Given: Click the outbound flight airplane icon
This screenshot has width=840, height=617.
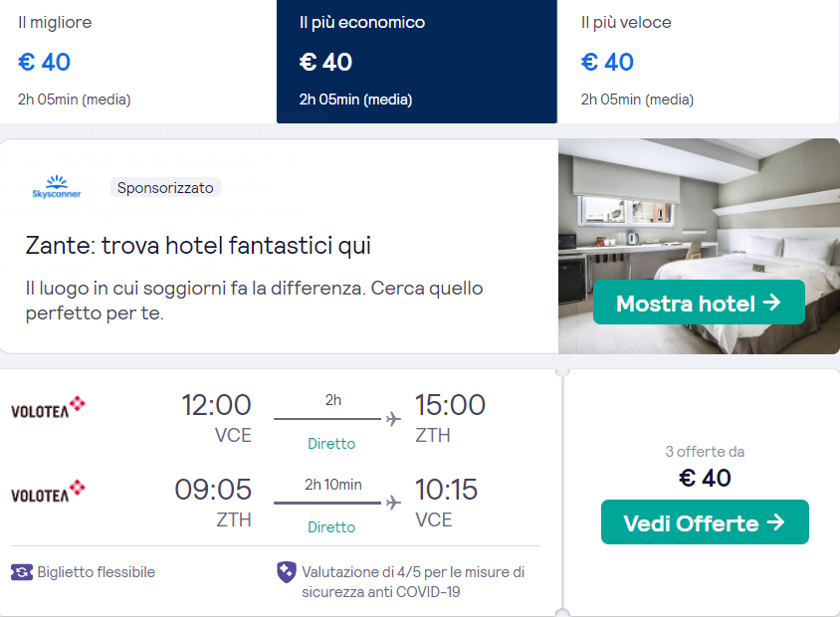Looking at the screenshot, I should coord(394,419).
